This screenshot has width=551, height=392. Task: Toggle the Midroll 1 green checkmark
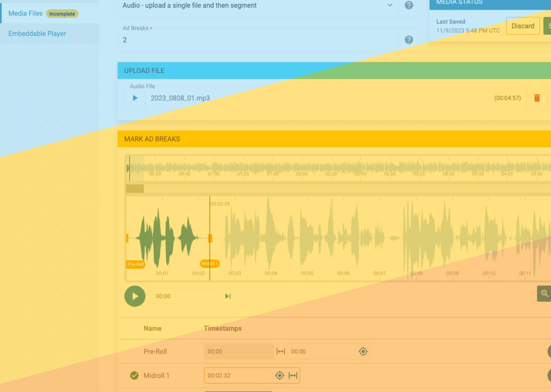pyautogui.click(x=134, y=376)
